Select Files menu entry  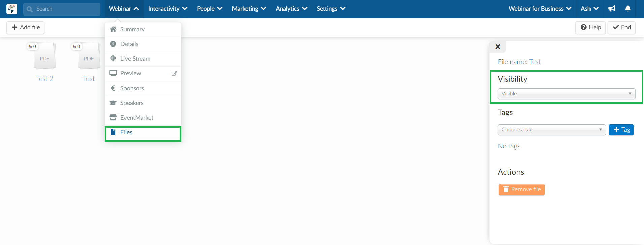pos(143,132)
